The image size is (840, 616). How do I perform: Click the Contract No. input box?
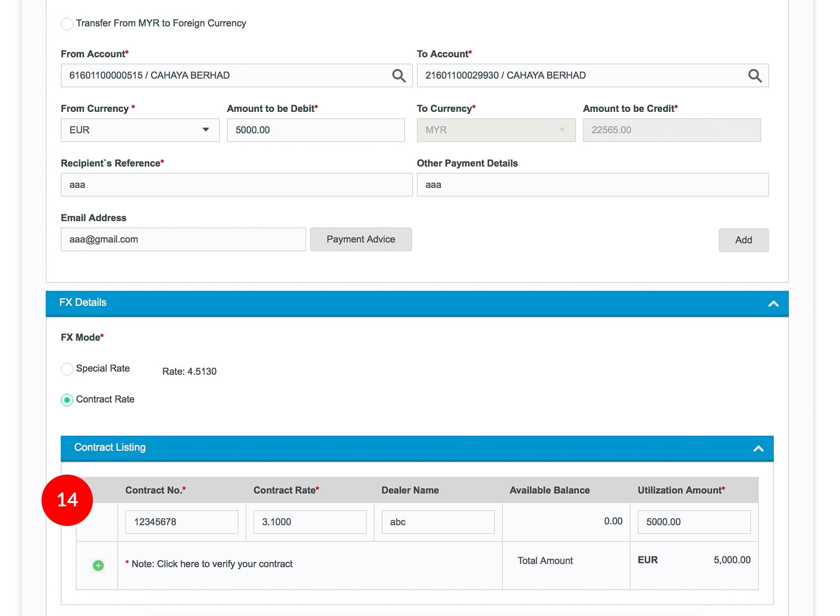pos(182,522)
